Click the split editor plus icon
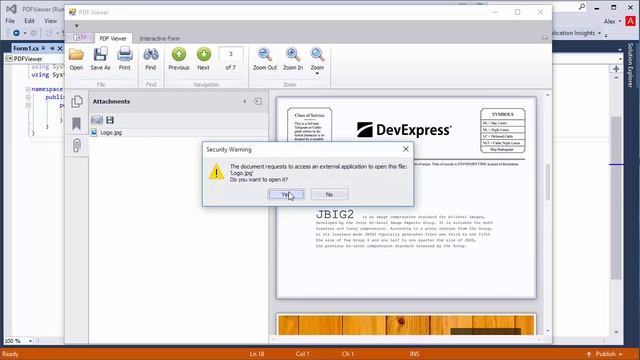The image size is (640, 360). [616, 69]
